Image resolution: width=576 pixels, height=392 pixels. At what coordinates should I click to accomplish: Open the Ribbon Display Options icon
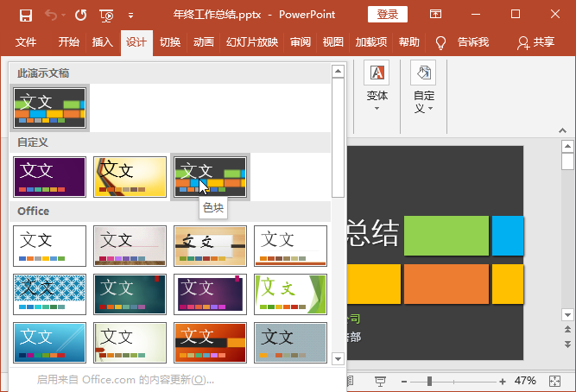click(x=435, y=15)
